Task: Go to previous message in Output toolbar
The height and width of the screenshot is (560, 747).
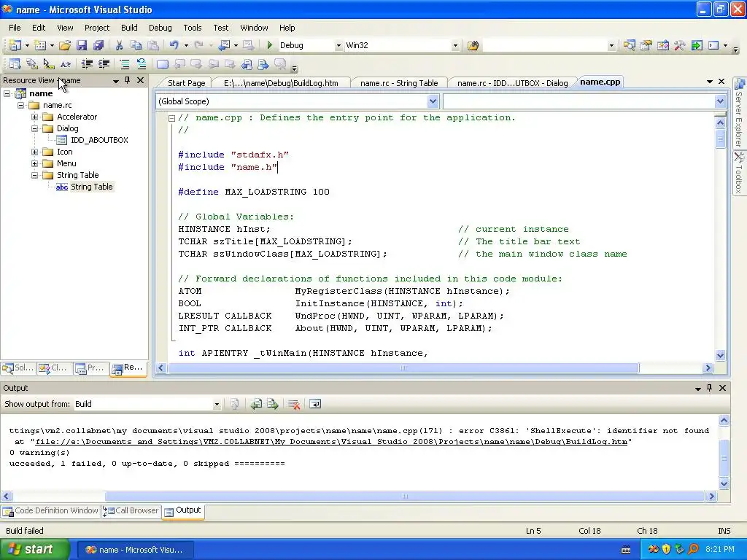Action: [x=256, y=404]
